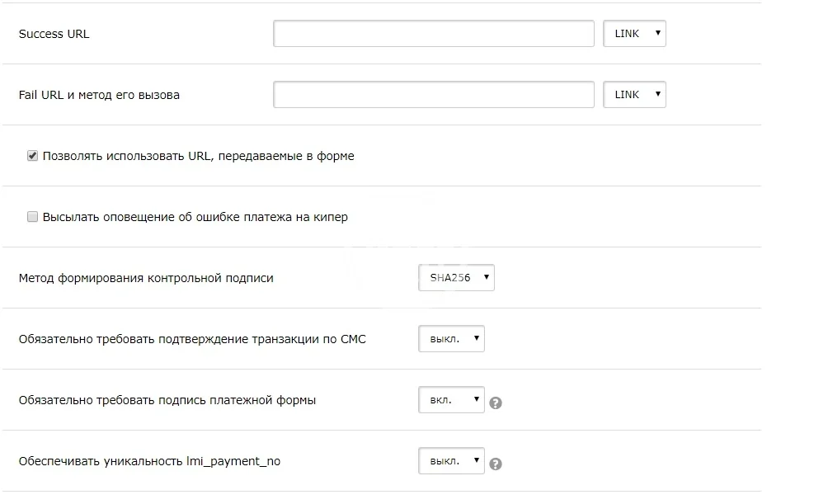Click into the Fail URL text field

tap(434, 95)
